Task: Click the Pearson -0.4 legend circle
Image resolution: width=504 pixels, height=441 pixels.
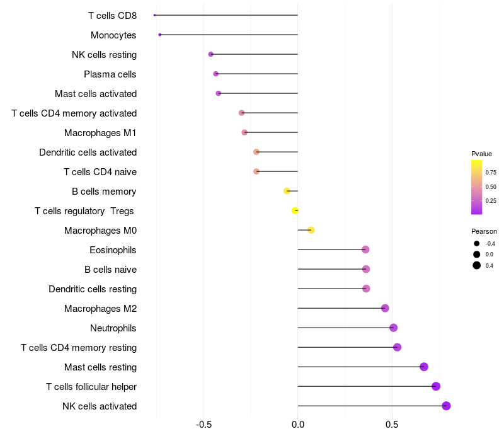Action: [477, 244]
